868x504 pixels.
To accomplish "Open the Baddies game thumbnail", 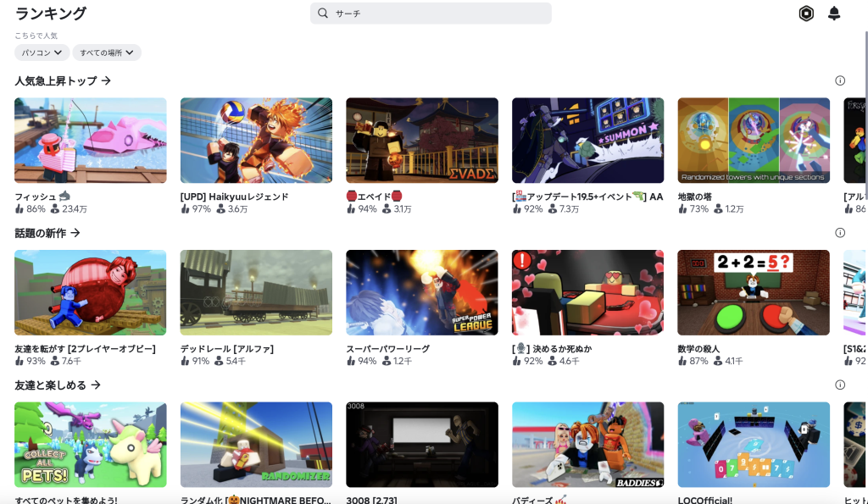I will click(x=588, y=445).
